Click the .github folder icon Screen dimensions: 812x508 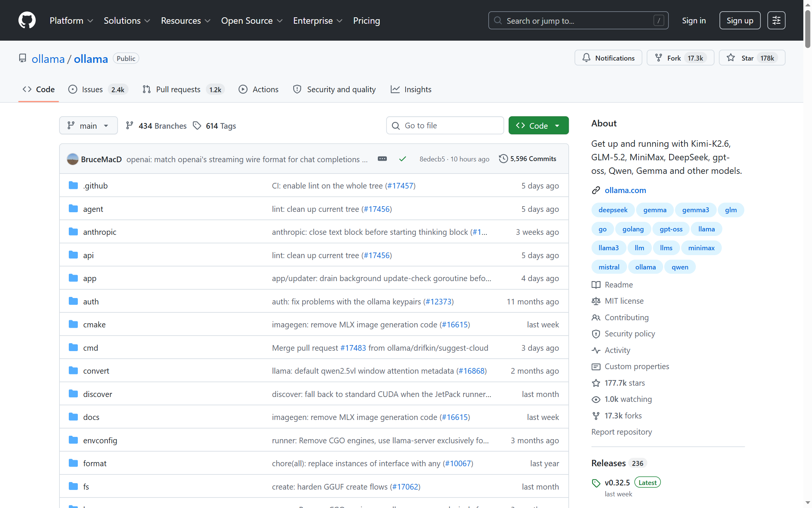point(73,186)
